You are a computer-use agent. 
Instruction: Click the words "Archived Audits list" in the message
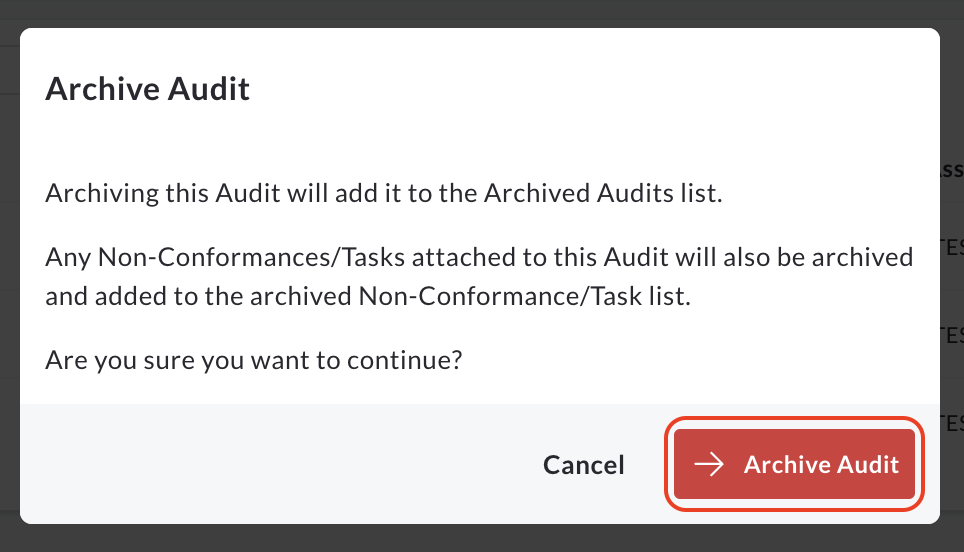[x=602, y=193]
